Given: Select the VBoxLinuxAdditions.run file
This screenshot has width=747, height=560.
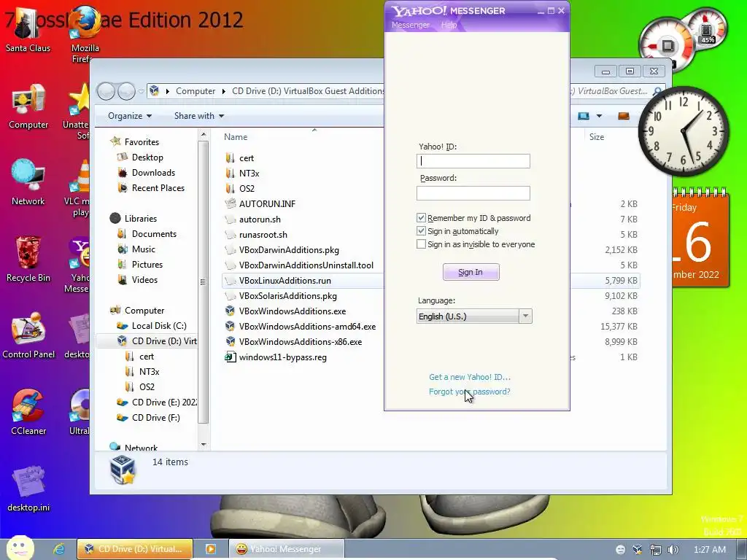Looking at the screenshot, I should [x=285, y=281].
